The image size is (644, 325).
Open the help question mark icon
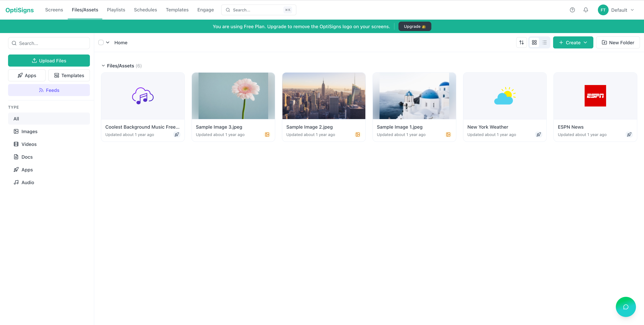coord(572,10)
